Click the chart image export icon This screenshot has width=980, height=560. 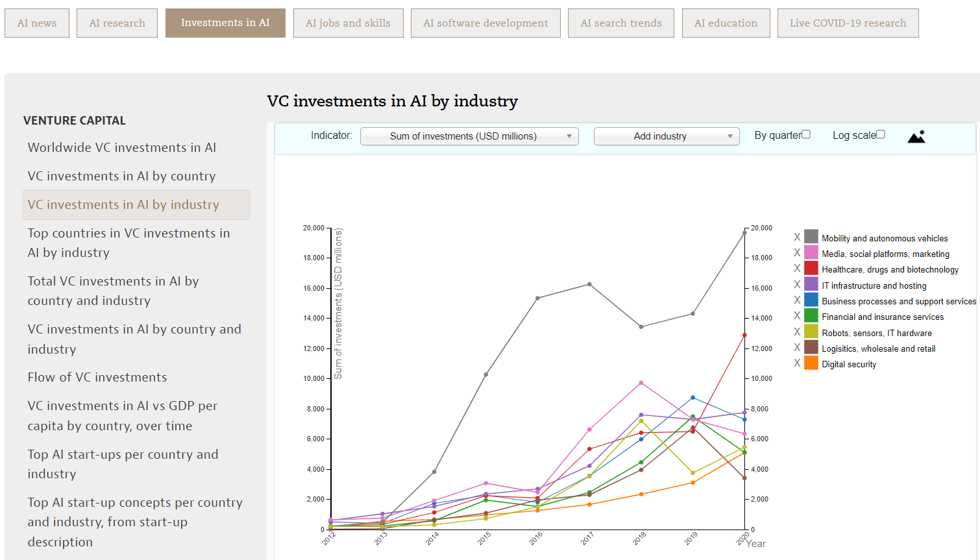[916, 136]
